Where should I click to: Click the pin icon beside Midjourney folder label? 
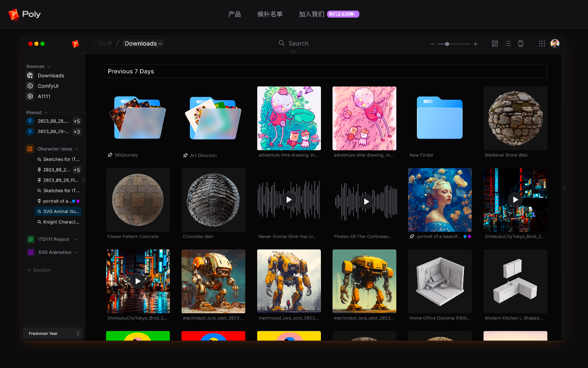point(110,155)
